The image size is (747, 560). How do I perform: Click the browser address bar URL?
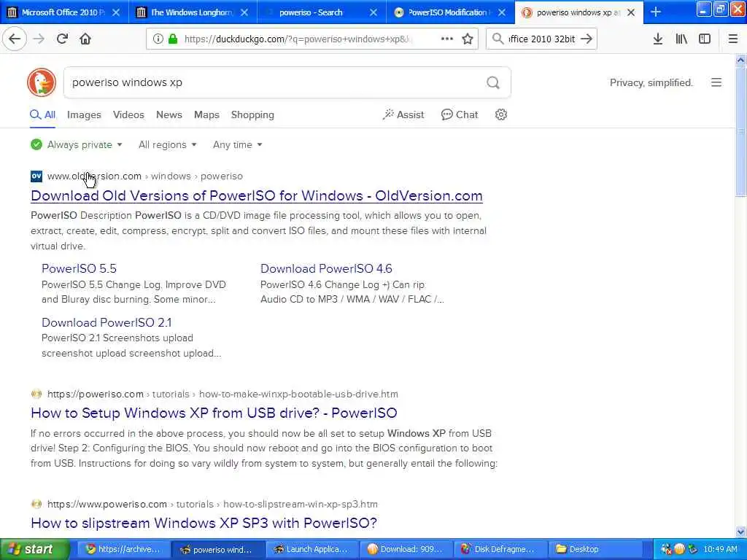(x=298, y=39)
